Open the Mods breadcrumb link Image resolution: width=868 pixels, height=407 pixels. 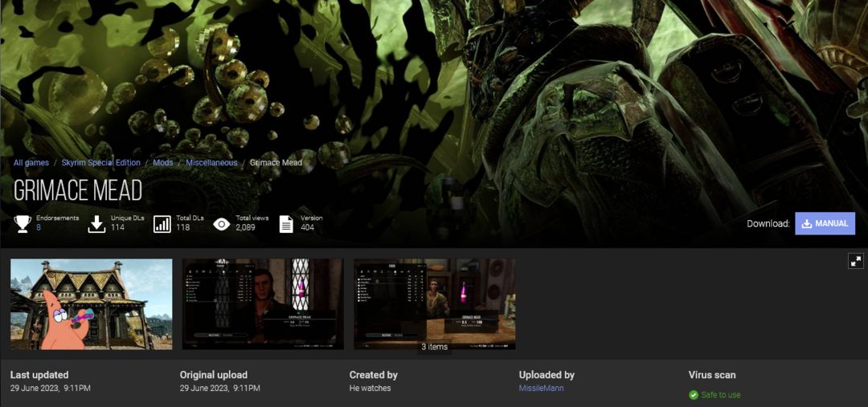162,163
